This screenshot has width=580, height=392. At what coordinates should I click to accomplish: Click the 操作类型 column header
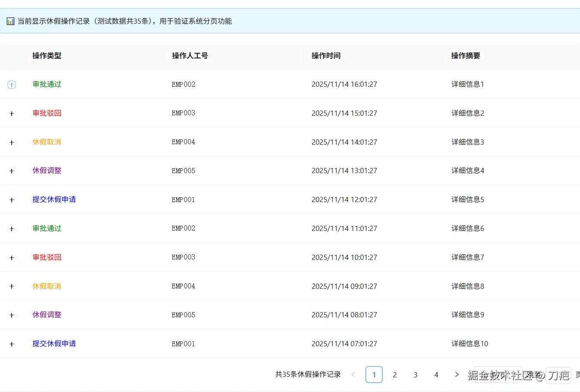coord(47,56)
